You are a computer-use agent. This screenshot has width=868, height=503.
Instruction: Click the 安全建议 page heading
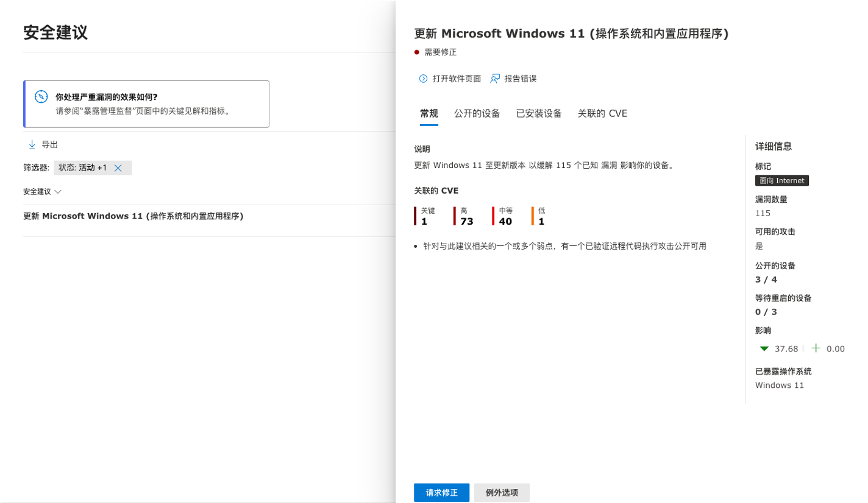click(x=55, y=32)
